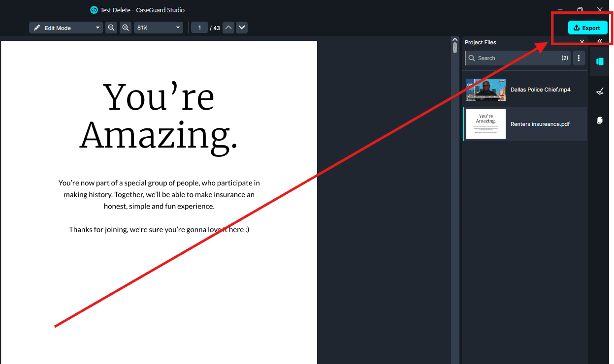This screenshot has width=614, height=364.
Task: Open the three-dot options menu
Action: 579,58
